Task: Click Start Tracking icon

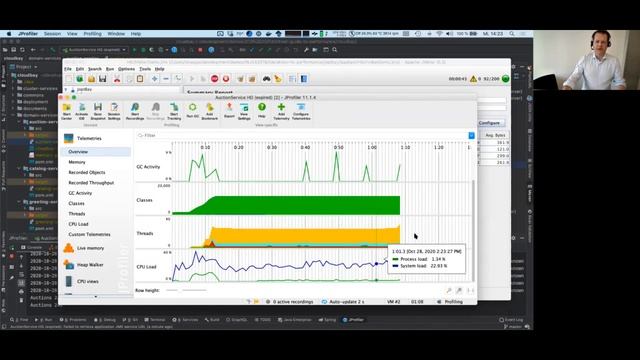Action: coord(174,111)
